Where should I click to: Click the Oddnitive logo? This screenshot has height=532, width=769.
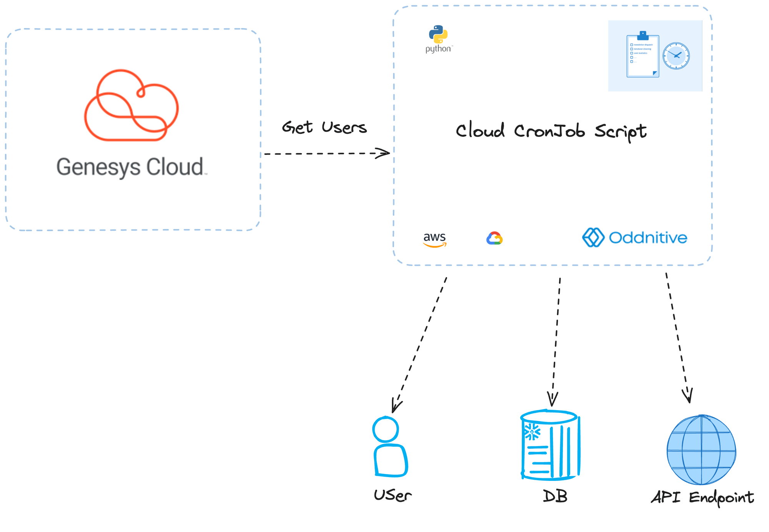pos(635,238)
